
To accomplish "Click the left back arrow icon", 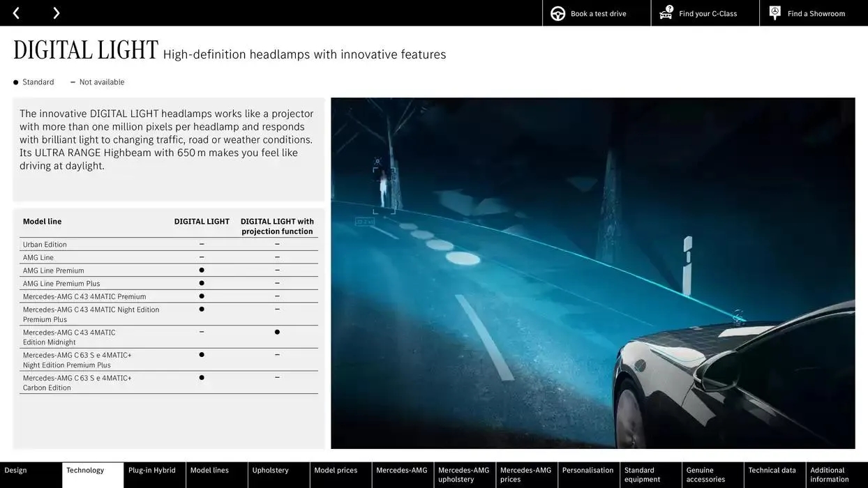I will (x=15, y=13).
